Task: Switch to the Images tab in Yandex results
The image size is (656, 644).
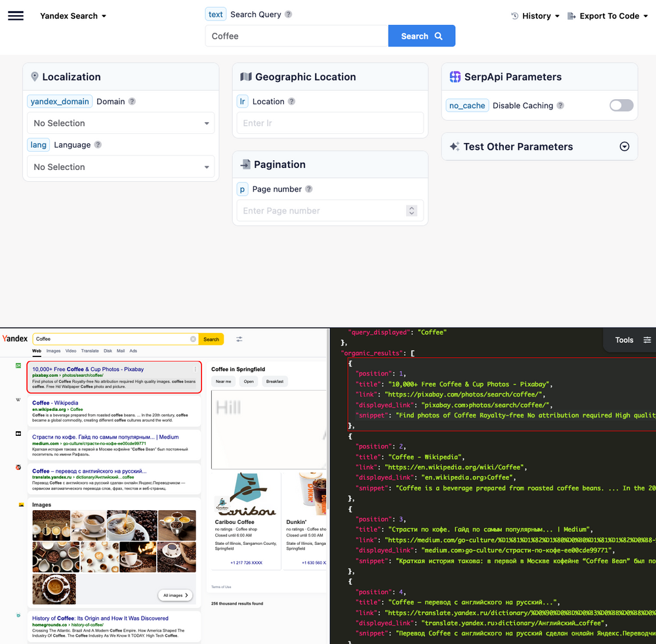Action: [x=55, y=351]
